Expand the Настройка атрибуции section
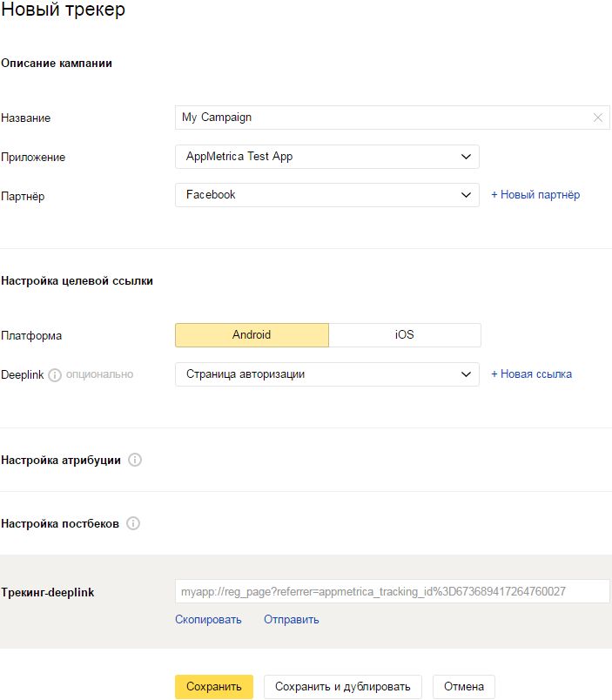The image size is (612, 700). point(61,461)
